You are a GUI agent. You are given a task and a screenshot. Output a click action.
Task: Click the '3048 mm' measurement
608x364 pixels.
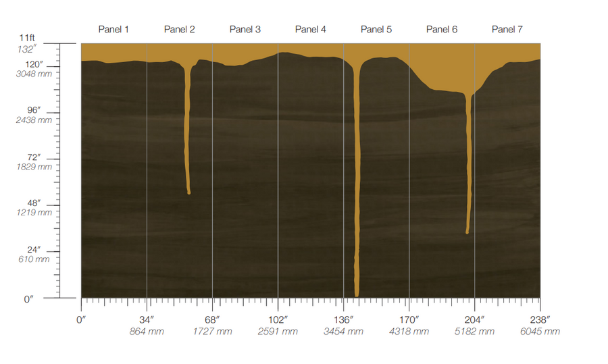34,74
